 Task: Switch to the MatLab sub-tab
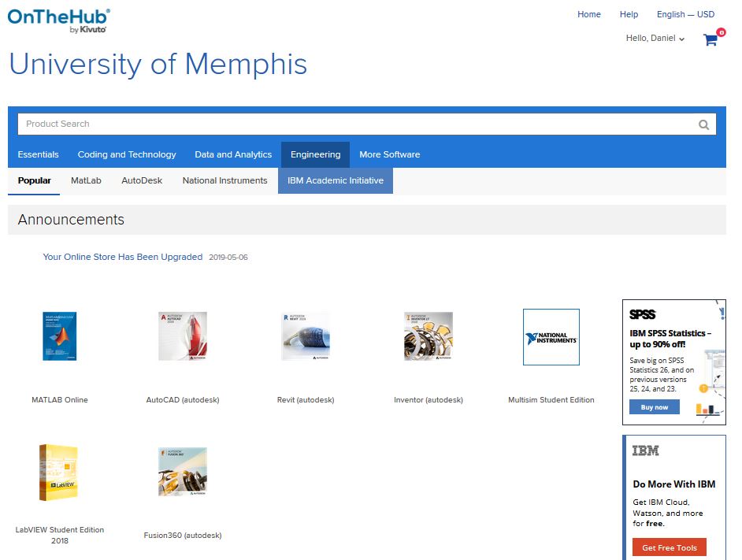tap(86, 181)
